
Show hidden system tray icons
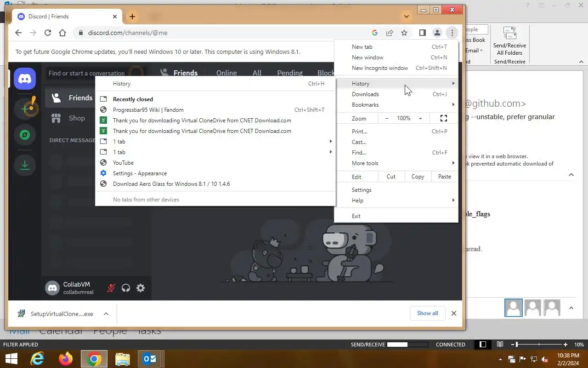500,359
